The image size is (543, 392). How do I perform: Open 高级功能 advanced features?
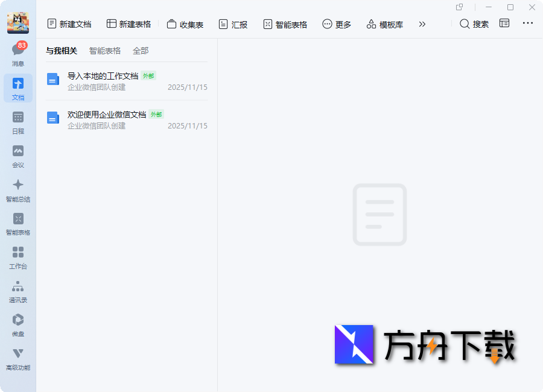tap(18, 358)
